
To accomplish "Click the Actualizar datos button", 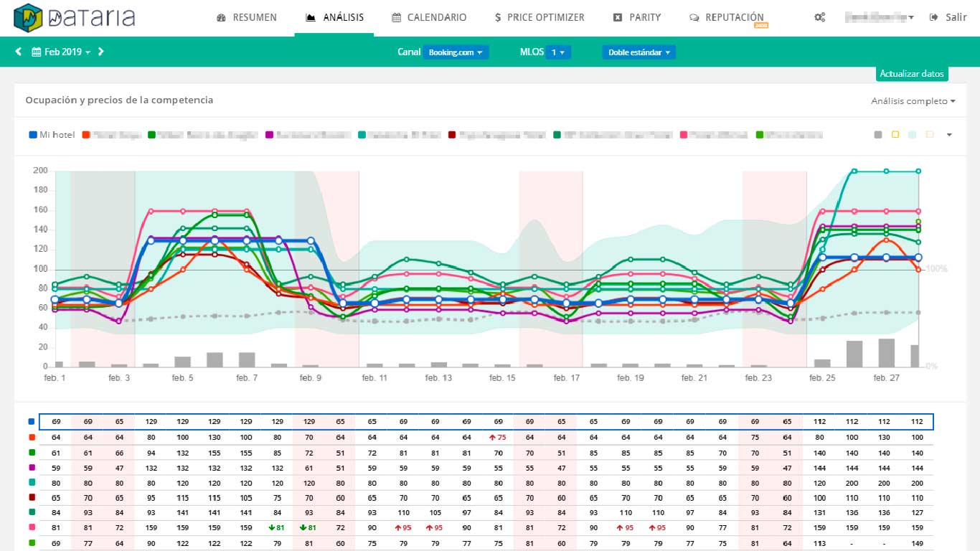I will point(912,74).
